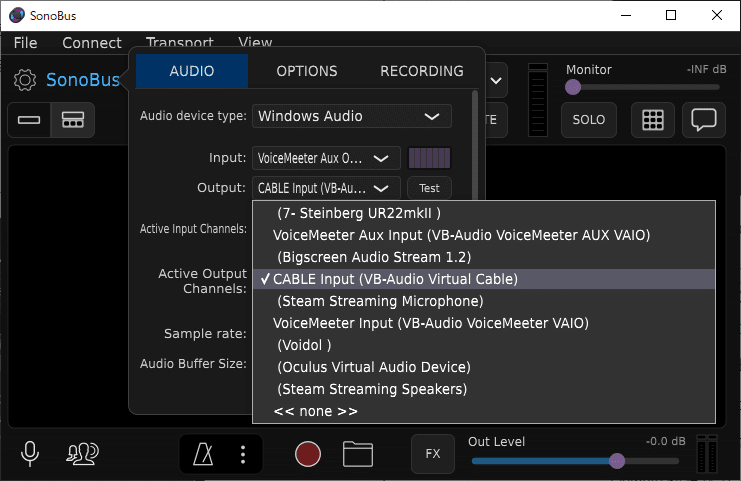Image resolution: width=741 pixels, height=481 pixels.
Task: Open the Connect menu
Action: click(x=92, y=43)
